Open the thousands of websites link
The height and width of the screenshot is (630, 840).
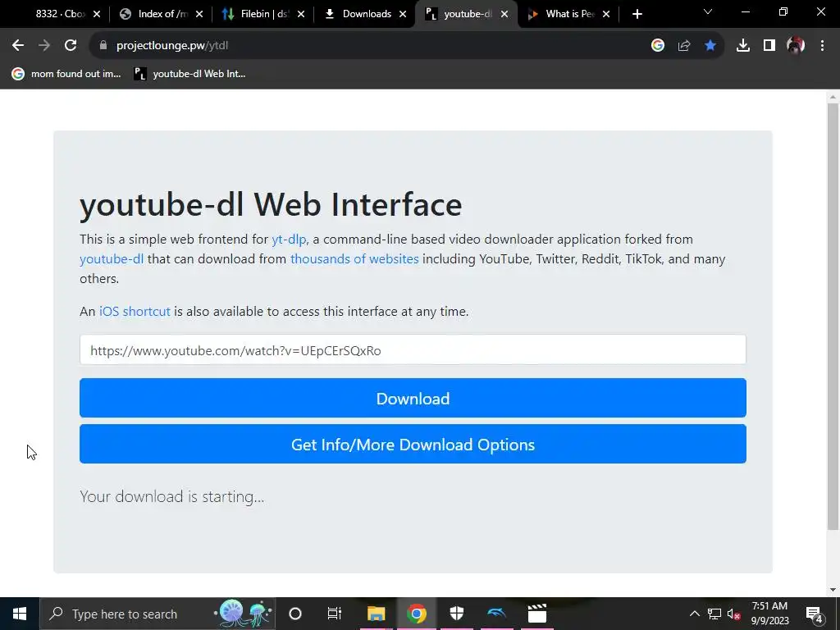point(354,258)
